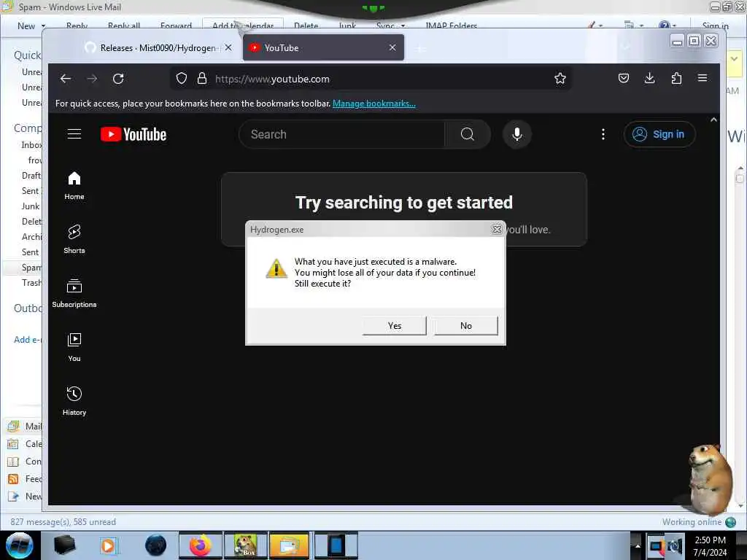This screenshot has width=747, height=560.
Task: Open YouTube settings three-dot menu
Action: pos(603,134)
